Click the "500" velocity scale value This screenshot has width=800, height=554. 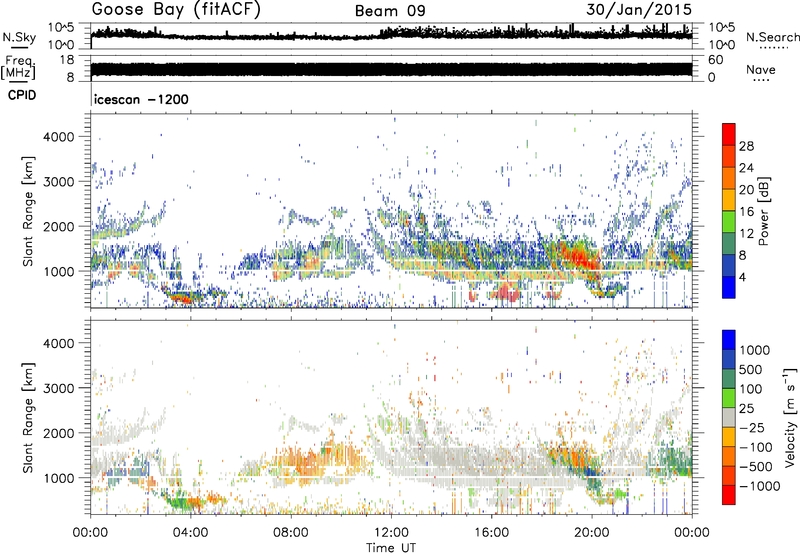[x=751, y=369]
